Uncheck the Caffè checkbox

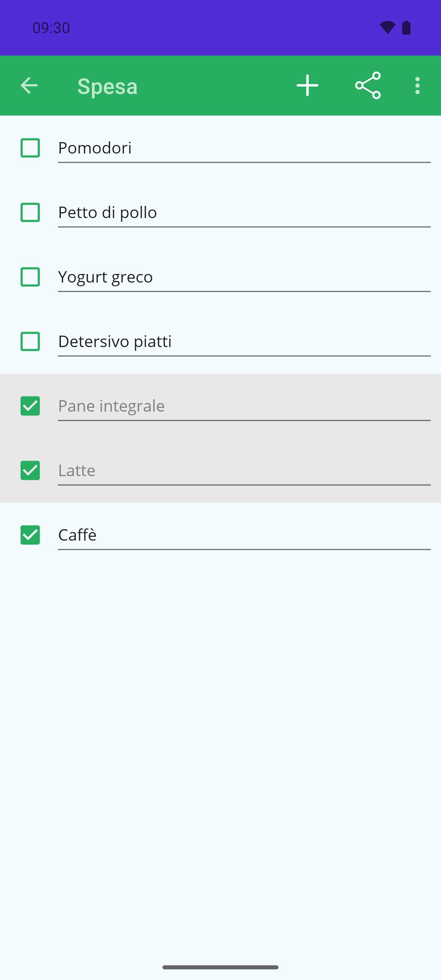[30, 535]
